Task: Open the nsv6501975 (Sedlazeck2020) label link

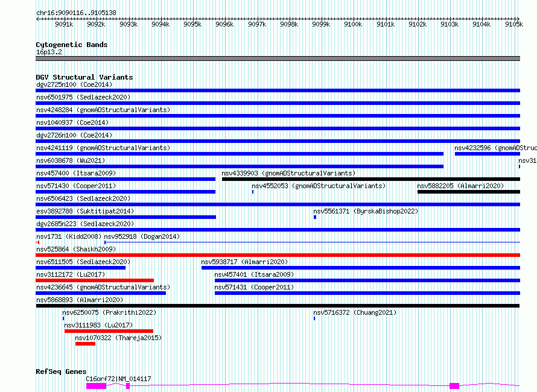Action: coord(83,97)
